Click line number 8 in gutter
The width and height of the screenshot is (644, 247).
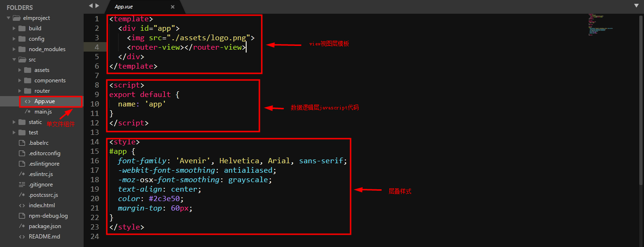click(x=97, y=85)
